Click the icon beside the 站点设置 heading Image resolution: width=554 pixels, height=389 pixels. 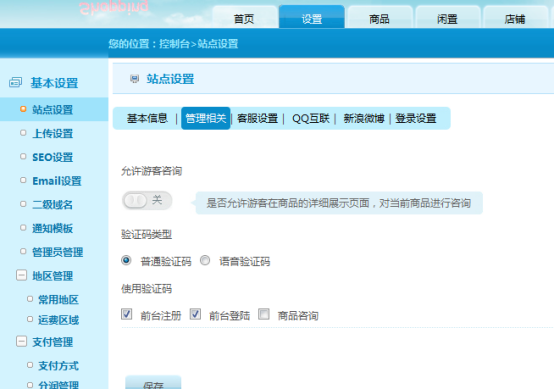[x=134, y=79]
